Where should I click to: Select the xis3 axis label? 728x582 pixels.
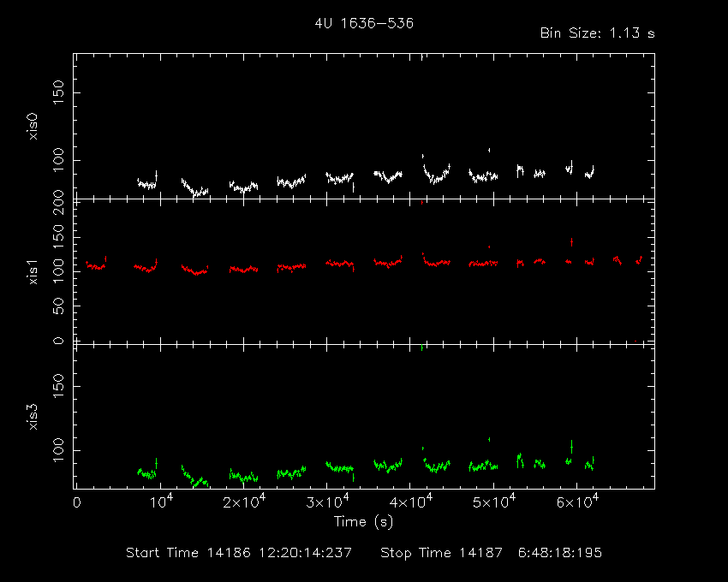(33, 417)
